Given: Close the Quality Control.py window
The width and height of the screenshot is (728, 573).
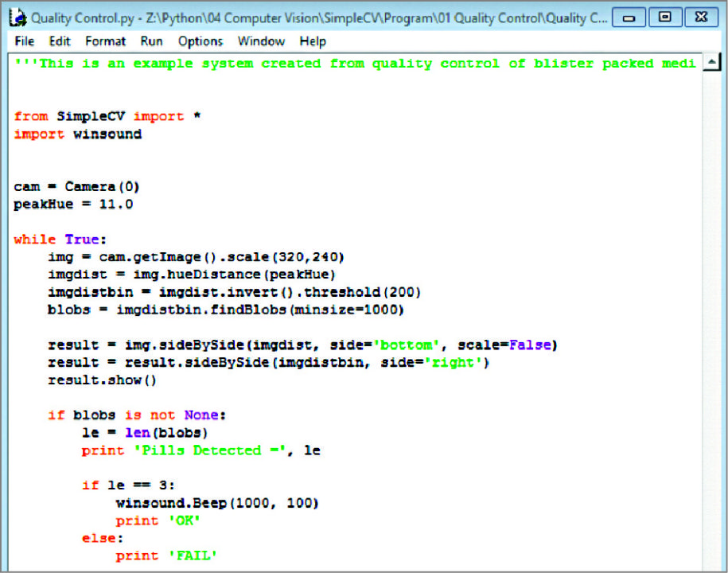Looking at the screenshot, I should (x=700, y=17).
